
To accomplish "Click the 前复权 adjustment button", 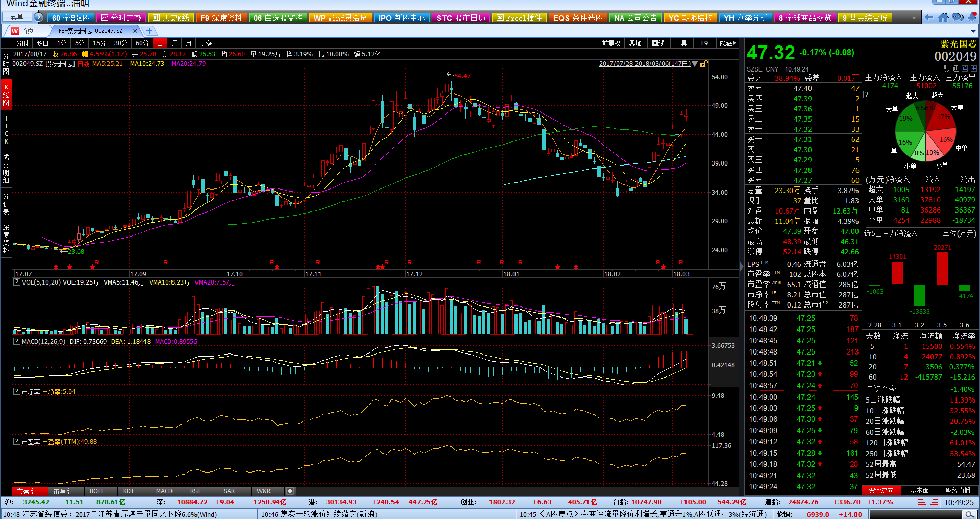I will (611, 43).
